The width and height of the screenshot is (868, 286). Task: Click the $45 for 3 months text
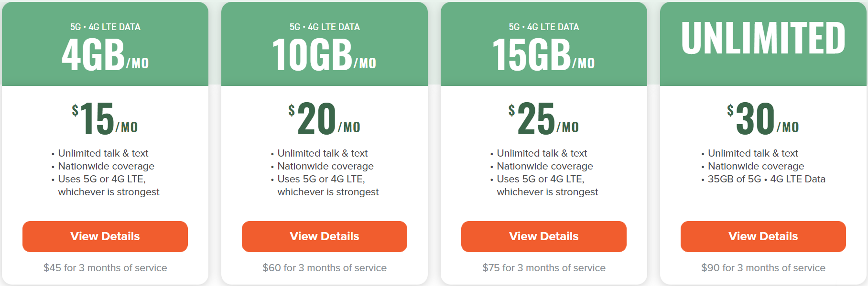click(x=105, y=268)
